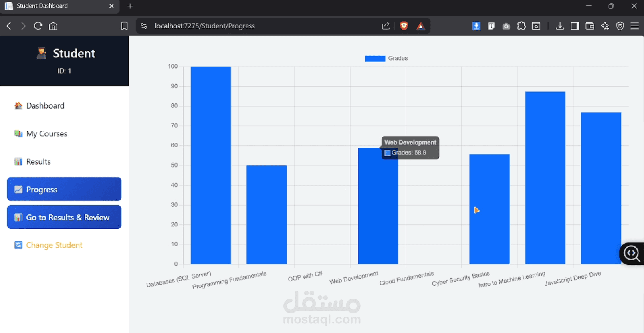Click the browser back arrow

(9, 26)
